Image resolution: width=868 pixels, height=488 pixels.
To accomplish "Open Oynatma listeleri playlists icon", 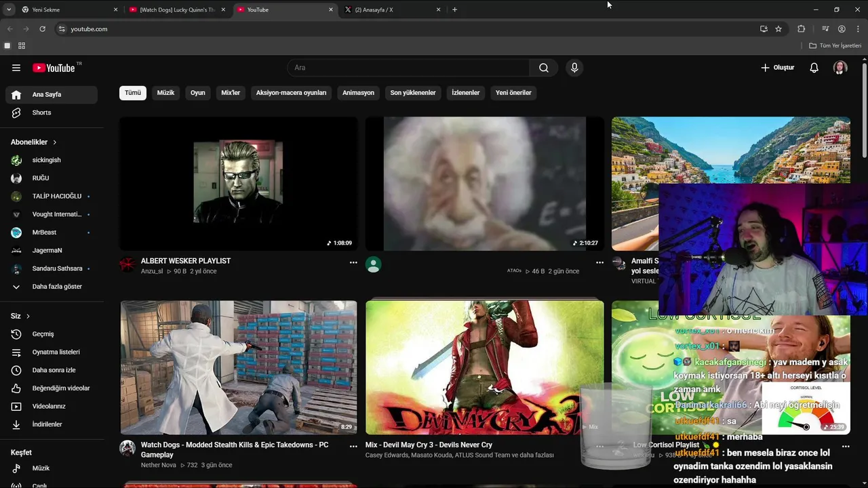I will pyautogui.click(x=16, y=352).
